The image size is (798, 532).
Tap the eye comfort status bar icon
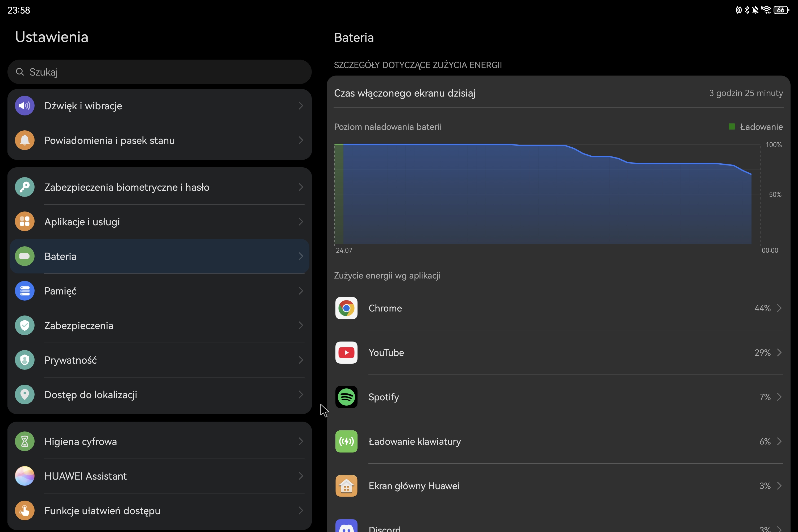738,10
